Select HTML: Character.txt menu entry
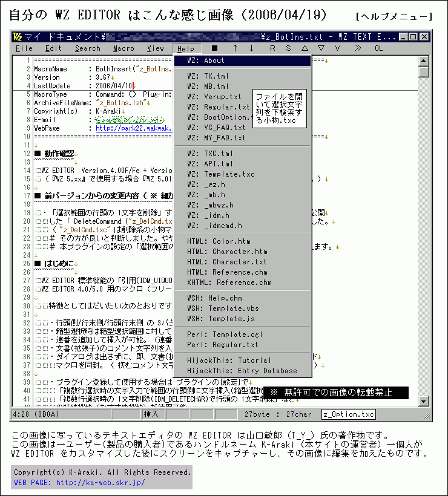The image size is (448, 496). click(243, 261)
